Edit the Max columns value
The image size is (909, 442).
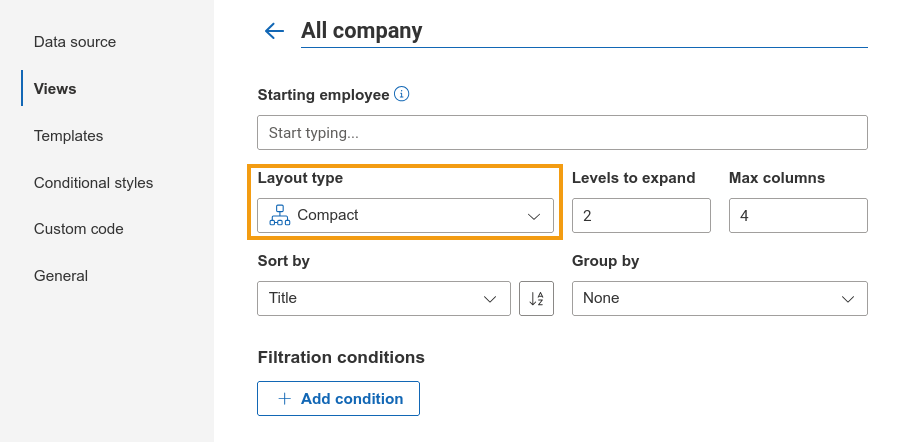point(798,216)
